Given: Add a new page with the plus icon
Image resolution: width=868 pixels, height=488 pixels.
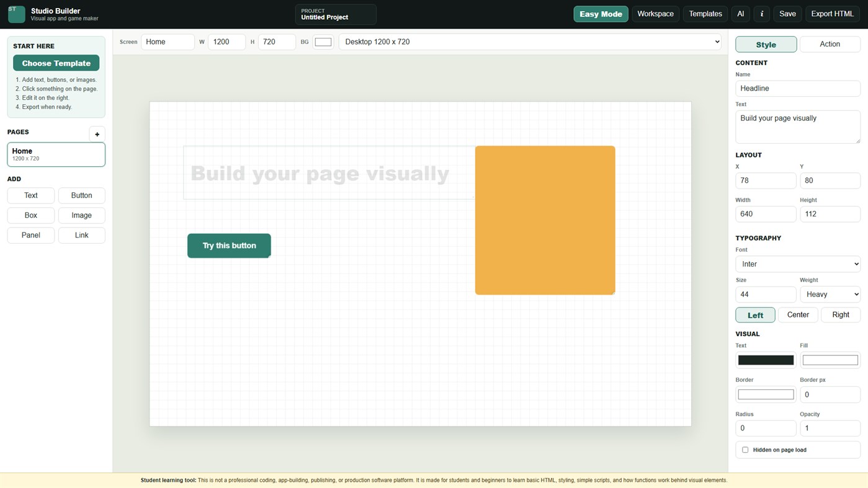Looking at the screenshot, I should (x=97, y=134).
